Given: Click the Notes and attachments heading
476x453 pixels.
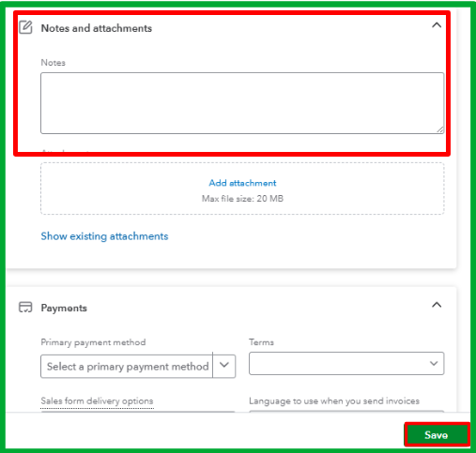Looking at the screenshot, I should pos(97,28).
